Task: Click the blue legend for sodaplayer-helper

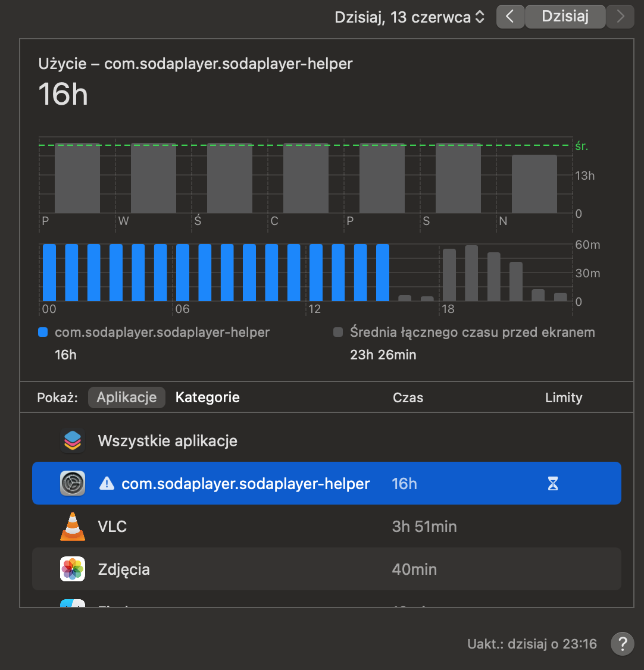Action: coord(154,333)
